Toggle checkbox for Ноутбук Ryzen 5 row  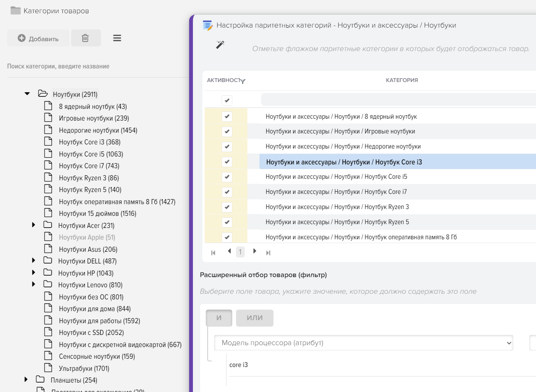227,222
